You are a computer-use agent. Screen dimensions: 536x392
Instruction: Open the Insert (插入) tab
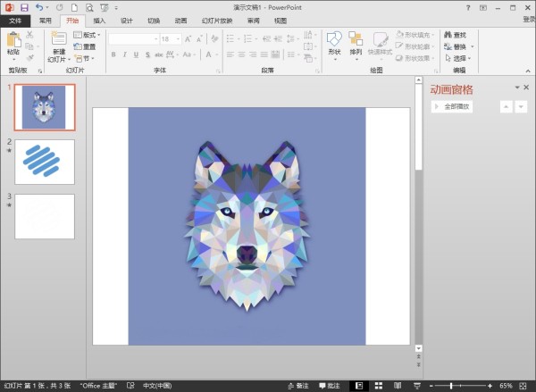click(x=98, y=20)
